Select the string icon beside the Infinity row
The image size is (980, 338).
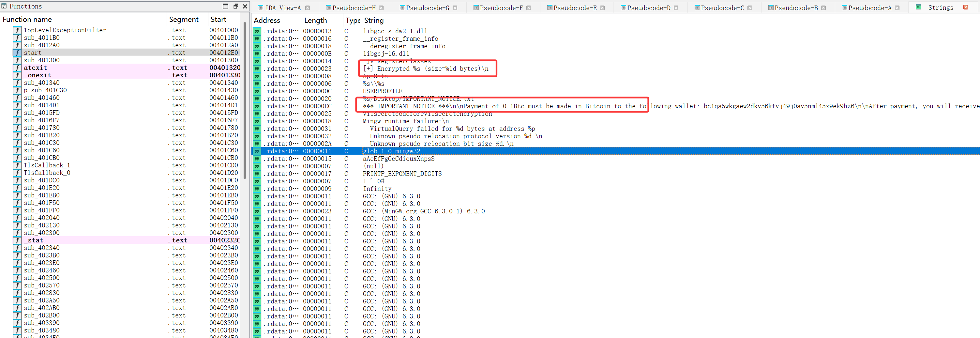pyautogui.click(x=257, y=189)
